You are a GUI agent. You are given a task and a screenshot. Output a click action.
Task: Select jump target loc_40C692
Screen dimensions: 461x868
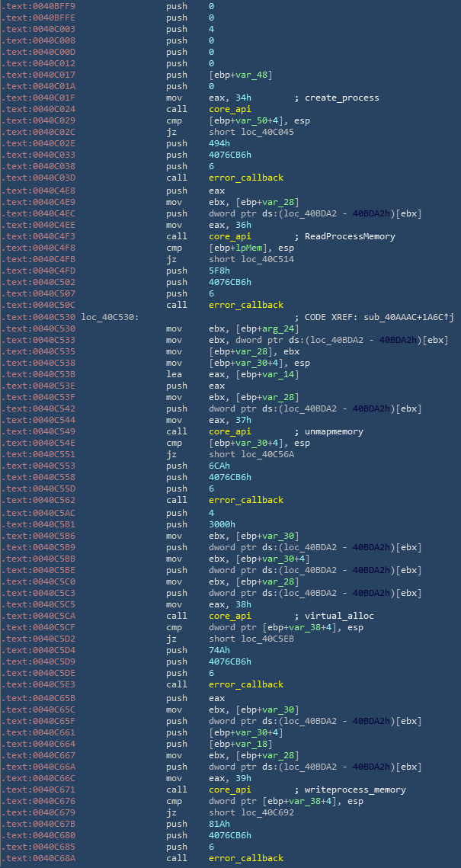(x=267, y=812)
